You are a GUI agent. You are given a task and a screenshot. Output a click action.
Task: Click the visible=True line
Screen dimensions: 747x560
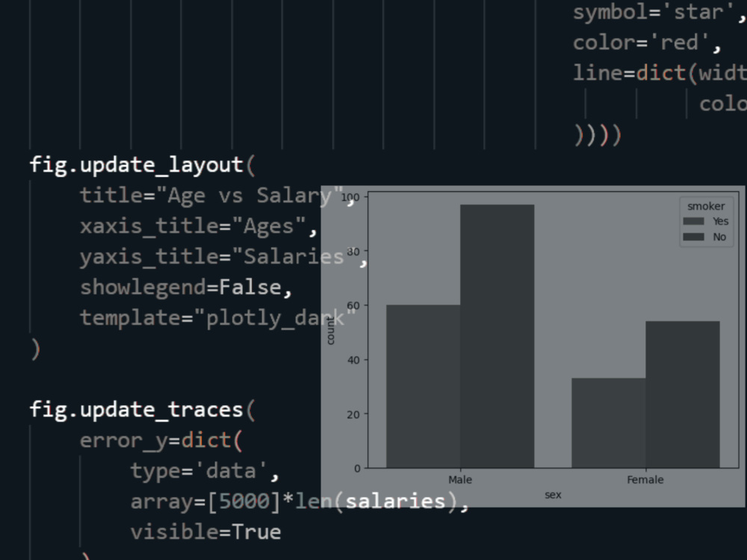point(205,532)
